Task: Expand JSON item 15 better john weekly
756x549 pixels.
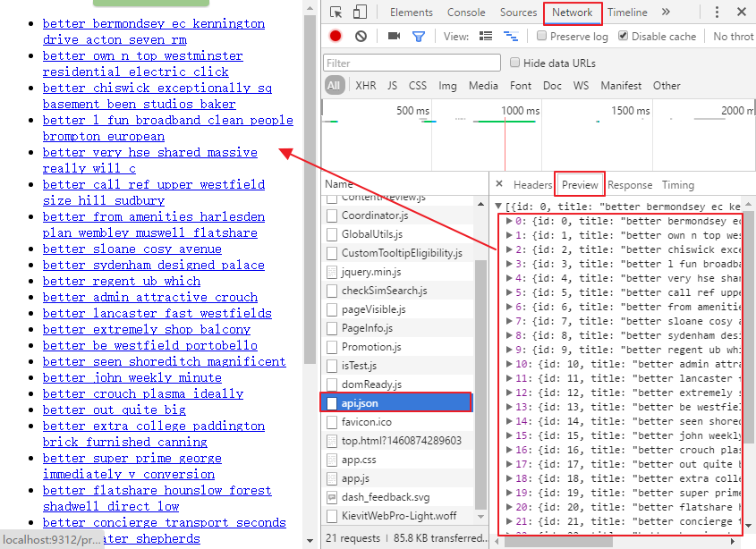Action: pyautogui.click(x=509, y=435)
